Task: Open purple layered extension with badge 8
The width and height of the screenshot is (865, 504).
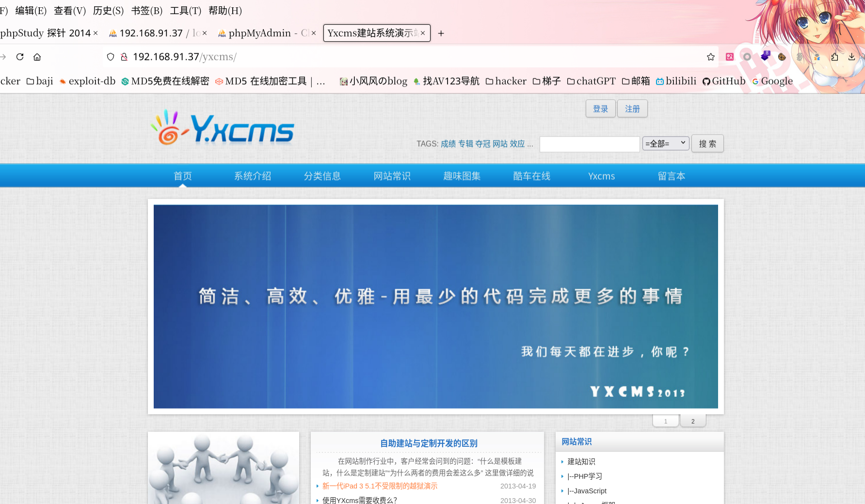Action: (765, 56)
